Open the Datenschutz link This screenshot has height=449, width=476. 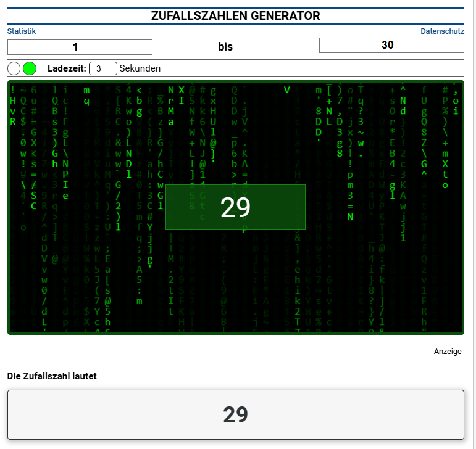442,31
